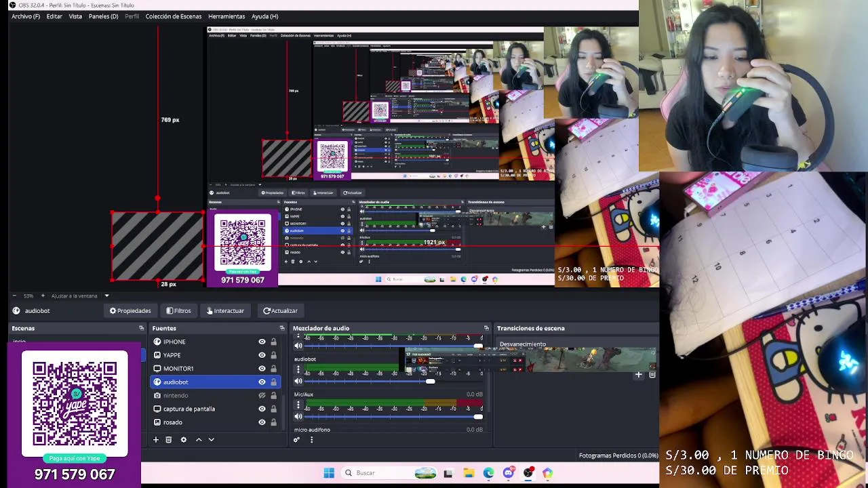Open the Archivo (F) menu

[26, 16]
